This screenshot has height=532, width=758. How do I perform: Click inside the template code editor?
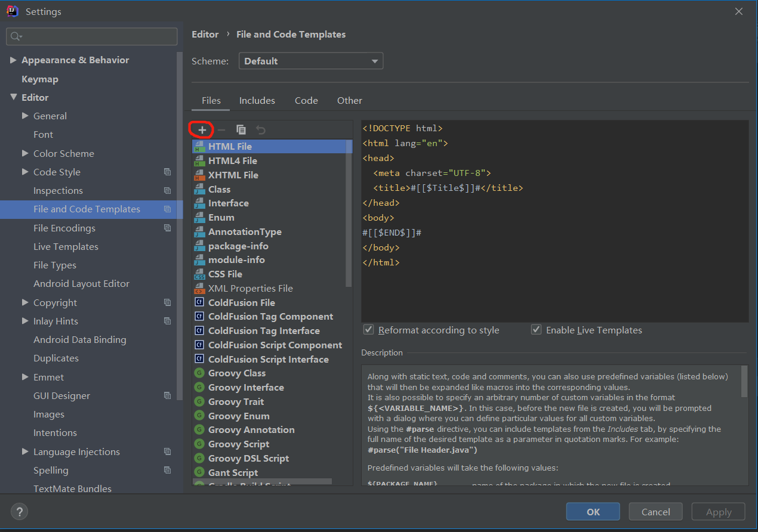[555, 221]
